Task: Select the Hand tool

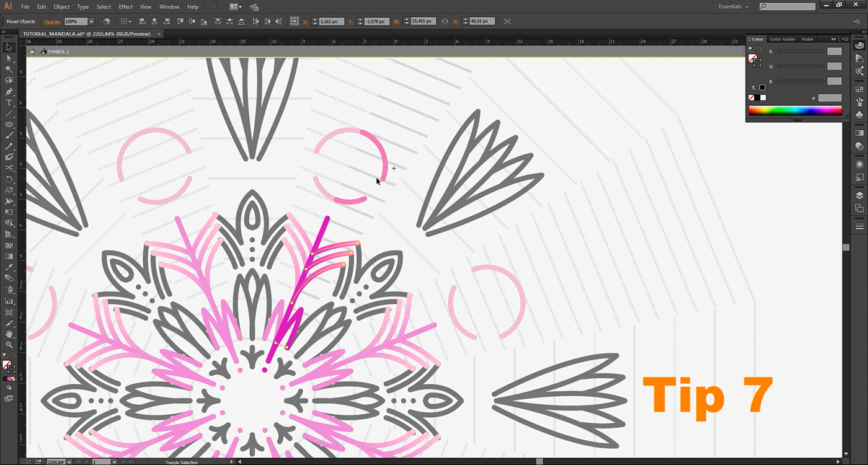Action: tap(9, 334)
